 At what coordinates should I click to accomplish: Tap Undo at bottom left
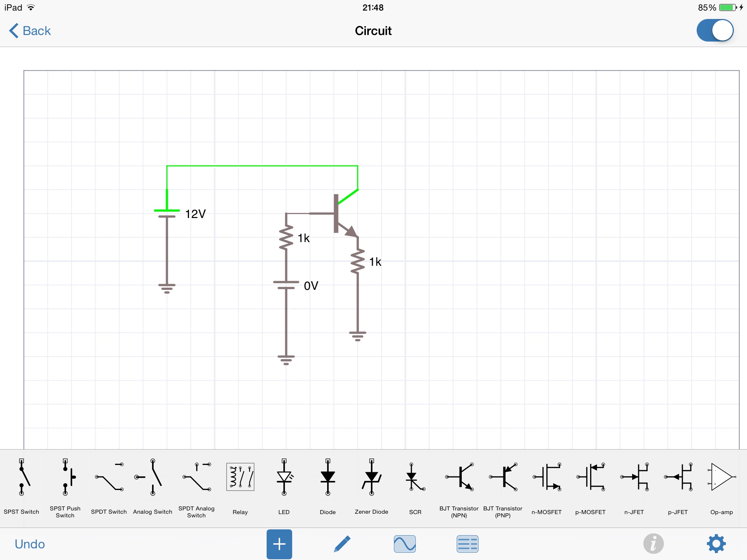tap(30, 544)
